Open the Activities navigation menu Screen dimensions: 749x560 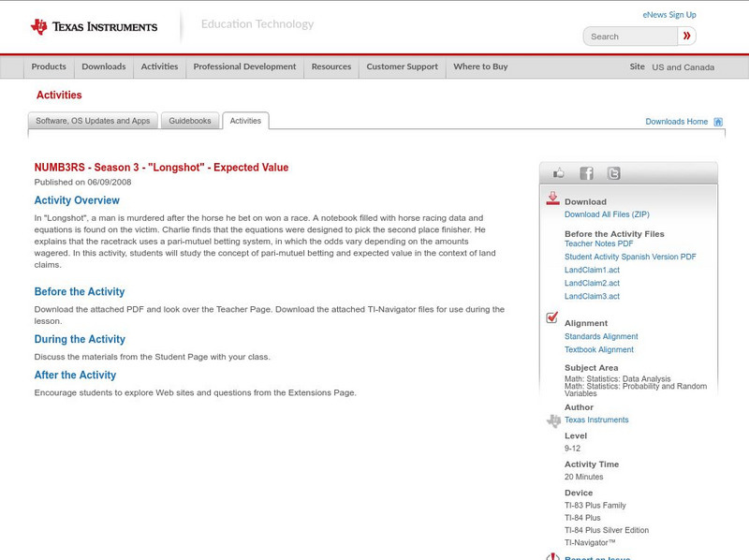tap(159, 66)
